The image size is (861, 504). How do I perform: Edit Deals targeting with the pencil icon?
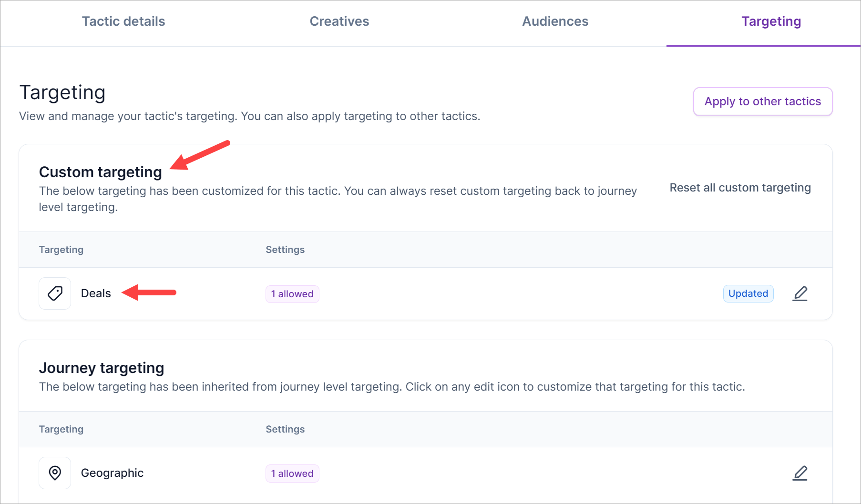pos(800,293)
